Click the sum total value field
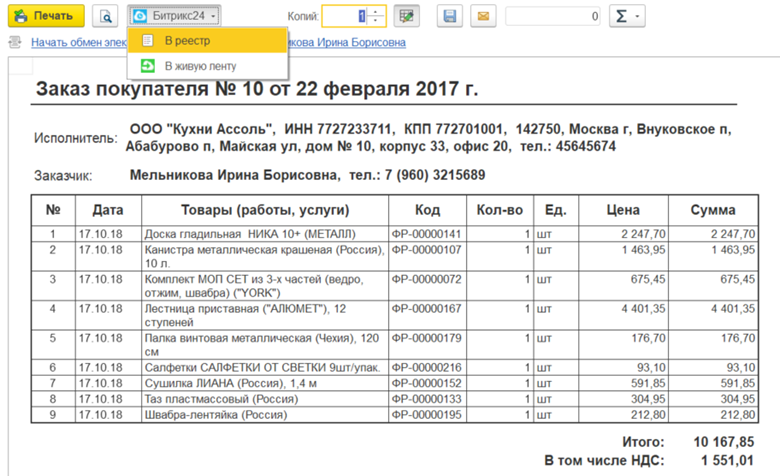780x476 pixels. 553,16
